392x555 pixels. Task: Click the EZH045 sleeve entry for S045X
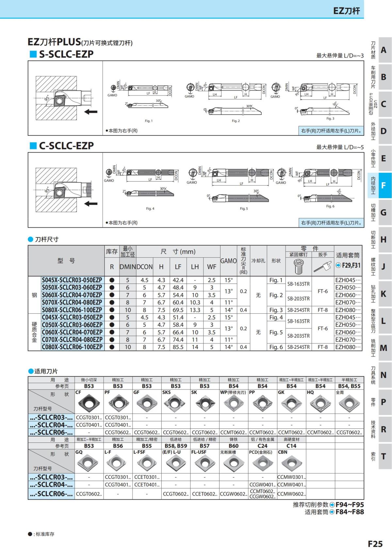point(348,280)
